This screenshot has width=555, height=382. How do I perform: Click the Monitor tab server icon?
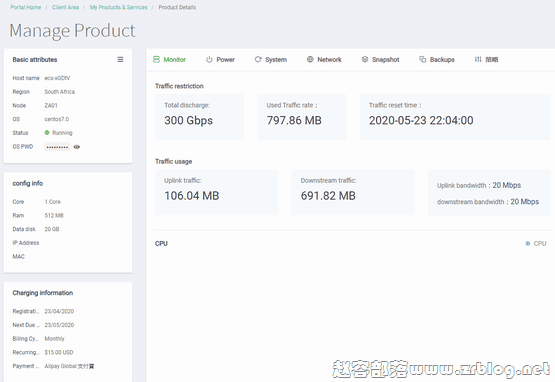click(x=156, y=59)
